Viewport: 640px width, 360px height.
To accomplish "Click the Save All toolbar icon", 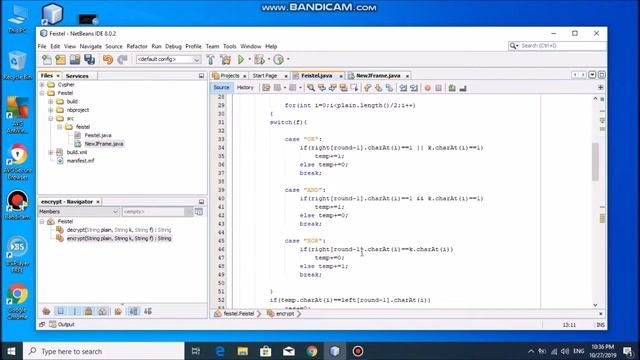I will tap(89, 60).
